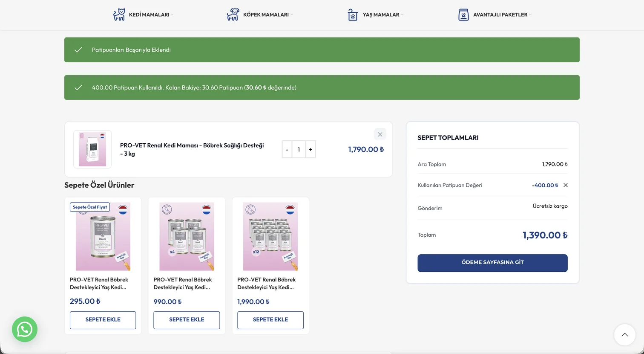Screen dimensions: 644x354
Task: Open WhatsApp chat bubble
Action: [25, 329]
